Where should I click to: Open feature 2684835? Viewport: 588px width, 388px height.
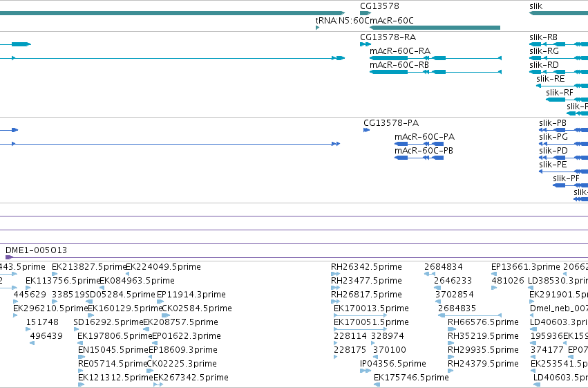(x=457, y=308)
